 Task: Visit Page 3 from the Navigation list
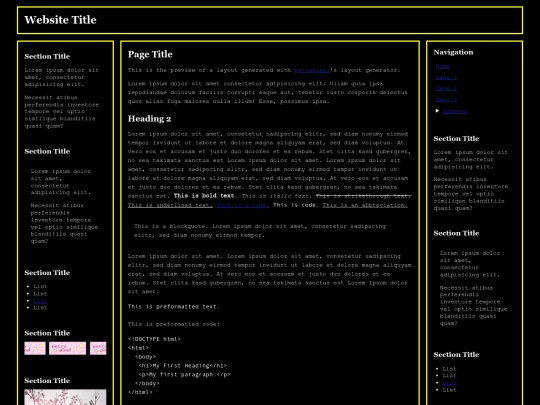[446, 100]
